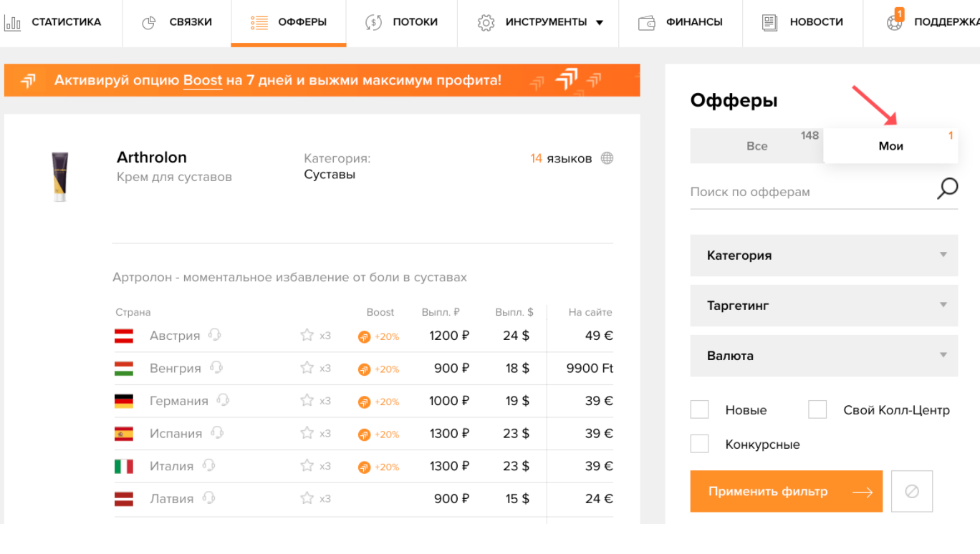Open the Статистика menu tab
Image resolution: width=980 pixels, height=554 pixels.
coord(54,22)
